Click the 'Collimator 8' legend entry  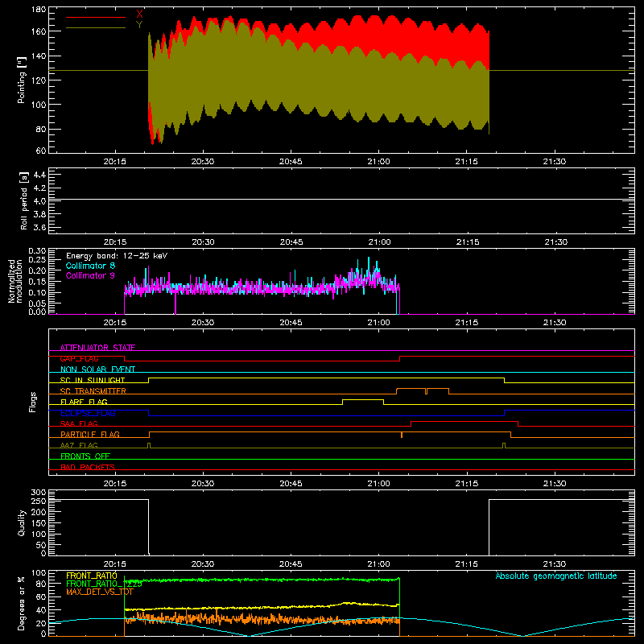tap(90, 266)
